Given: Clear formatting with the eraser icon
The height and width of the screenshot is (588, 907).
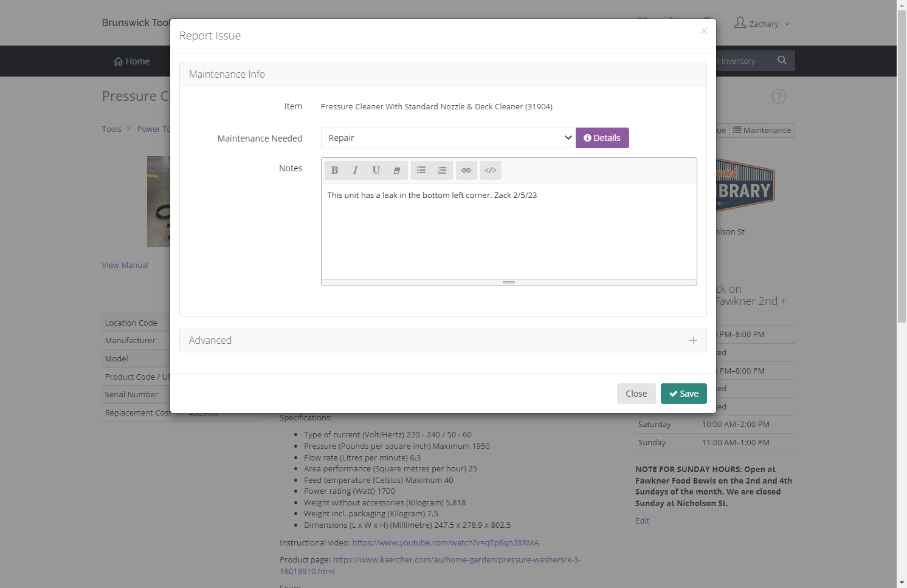Looking at the screenshot, I should pyautogui.click(x=396, y=171).
